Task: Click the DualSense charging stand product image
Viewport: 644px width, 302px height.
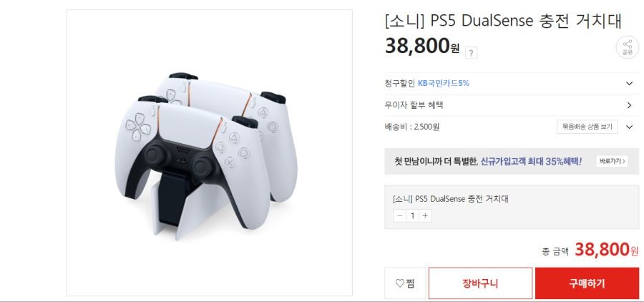Action: pos(210,153)
